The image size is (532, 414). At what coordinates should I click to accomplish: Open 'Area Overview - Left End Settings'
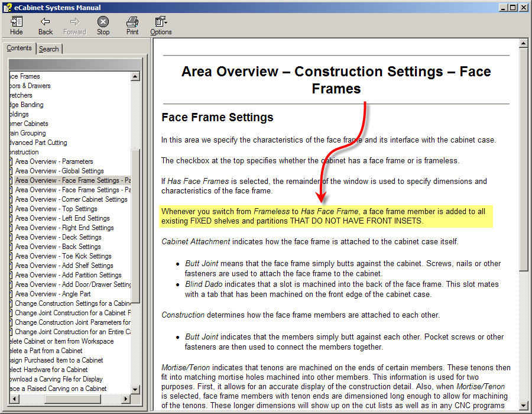(x=63, y=219)
